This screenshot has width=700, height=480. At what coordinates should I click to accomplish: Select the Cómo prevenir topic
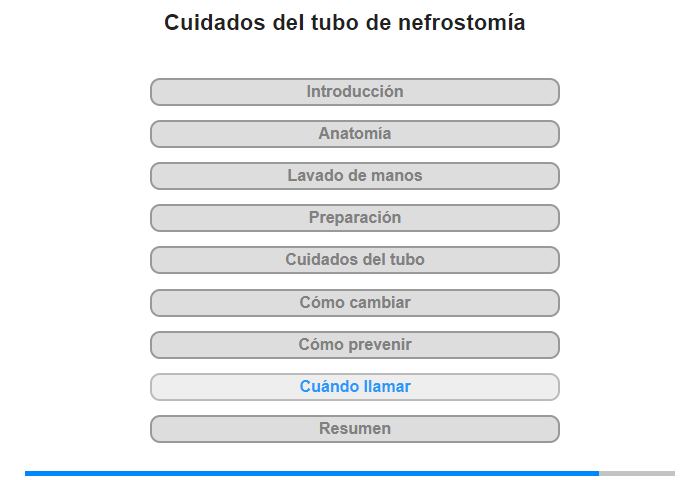(x=355, y=345)
